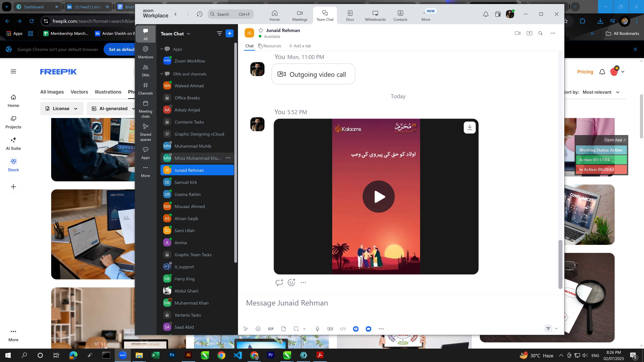Image resolution: width=644 pixels, height=362 pixels.
Task: Open options for Mirza Muhammad chat row
Action: [x=228, y=158]
